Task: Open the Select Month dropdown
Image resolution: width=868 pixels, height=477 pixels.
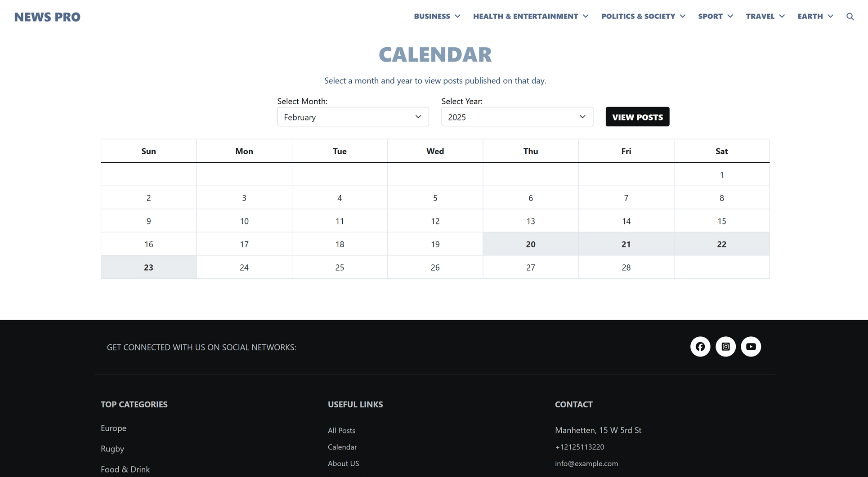Action: 353,117
